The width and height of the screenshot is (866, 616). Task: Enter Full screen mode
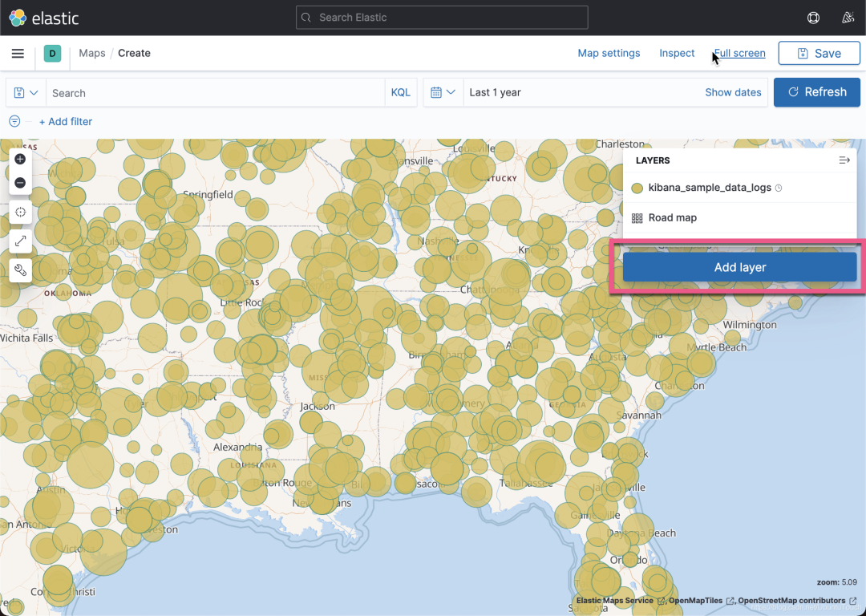(x=739, y=53)
